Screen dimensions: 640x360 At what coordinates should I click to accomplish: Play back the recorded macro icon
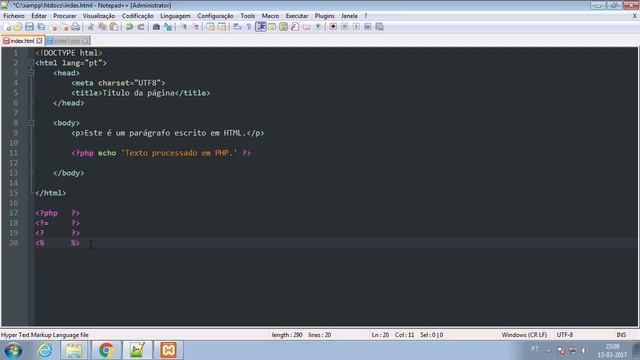tap(356, 27)
